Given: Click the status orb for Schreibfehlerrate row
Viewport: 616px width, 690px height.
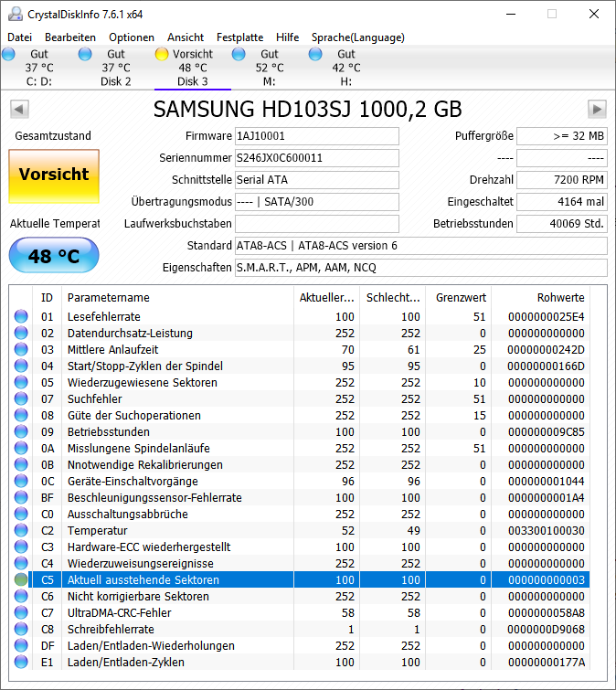Looking at the screenshot, I should [x=21, y=630].
